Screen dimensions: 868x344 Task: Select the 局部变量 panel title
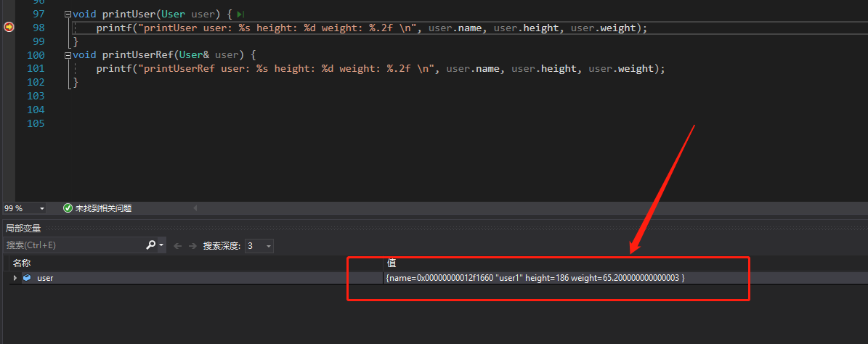[23, 228]
